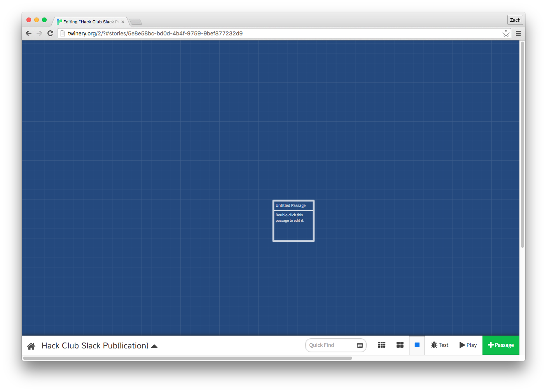Screen dimensions: 547x392
Task: Click the horizontal scrollbar at the bottom
Action: click(187, 358)
